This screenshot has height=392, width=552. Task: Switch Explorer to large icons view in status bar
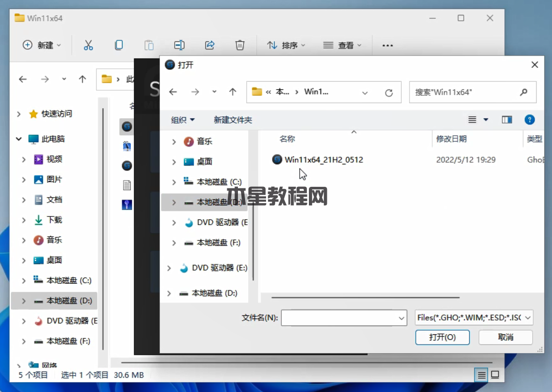coord(495,375)
